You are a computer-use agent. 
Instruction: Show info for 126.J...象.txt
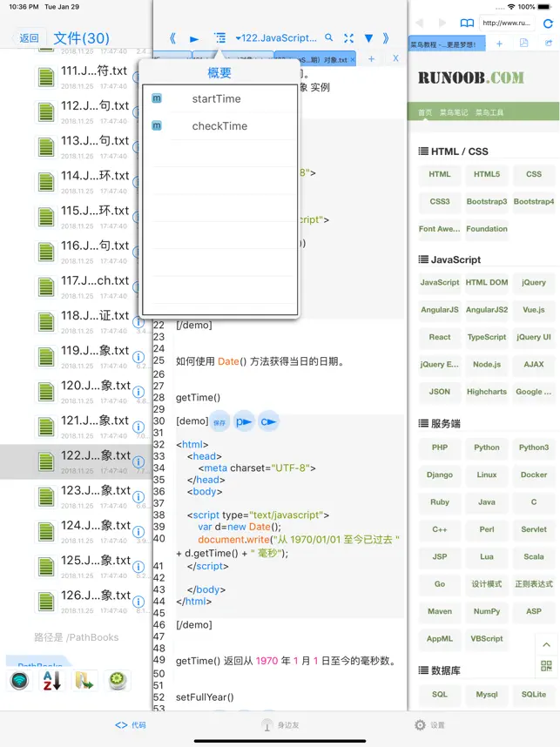[138, 602]
